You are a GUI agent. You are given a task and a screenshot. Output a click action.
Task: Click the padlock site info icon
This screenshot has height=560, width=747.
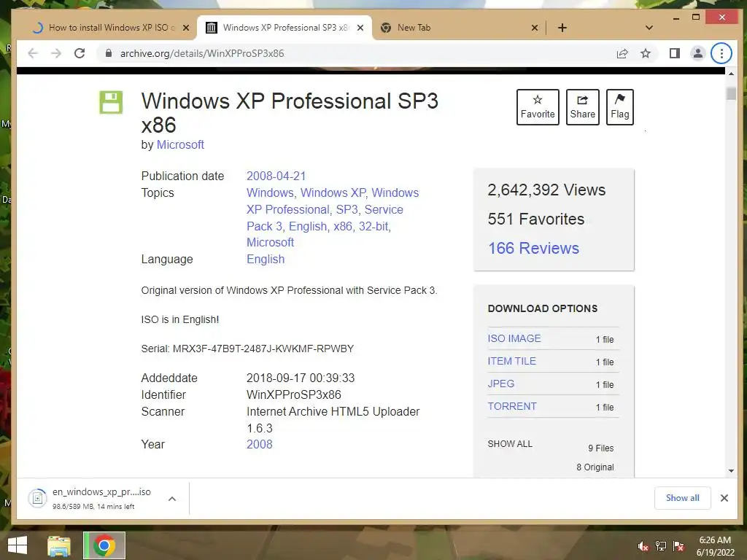click(x=109, y=53)
